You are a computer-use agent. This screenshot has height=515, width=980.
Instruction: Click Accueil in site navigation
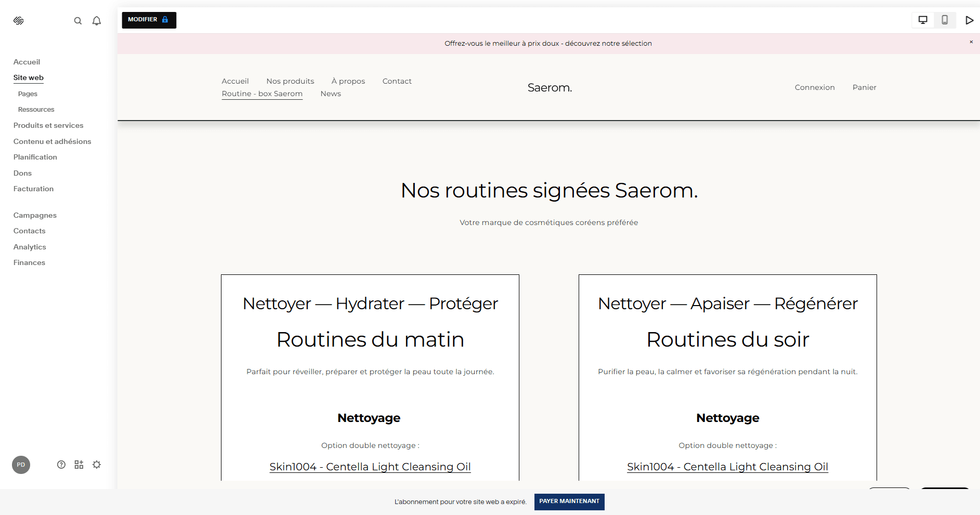coord(235,81)
